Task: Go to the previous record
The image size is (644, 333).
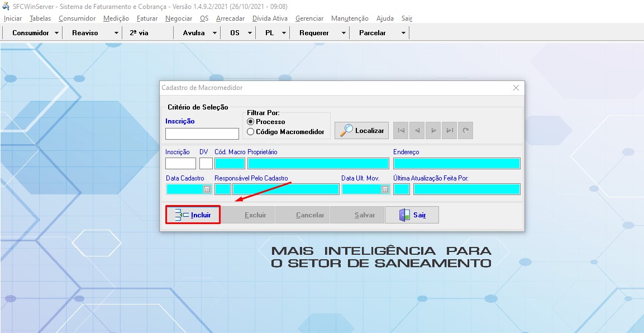Action: 417,130
